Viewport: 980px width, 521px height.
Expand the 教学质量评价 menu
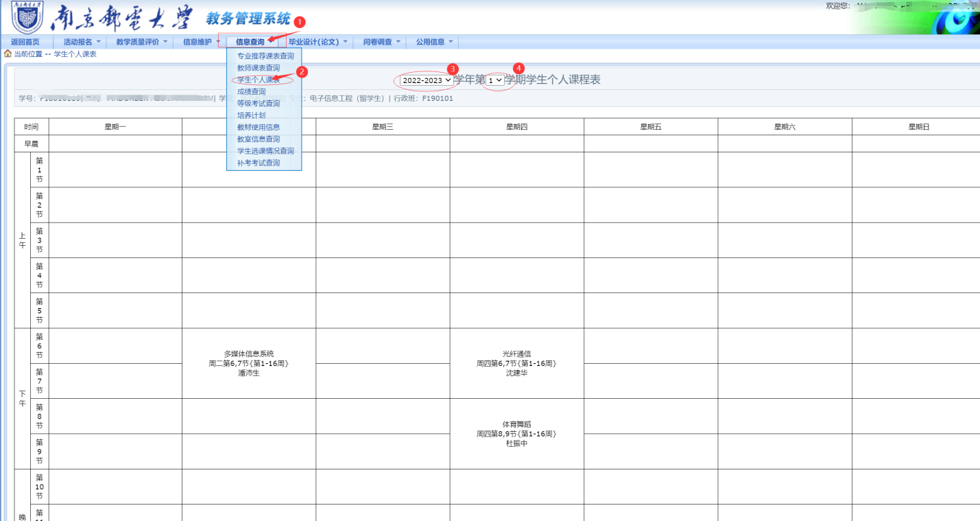tap(142, 42)
